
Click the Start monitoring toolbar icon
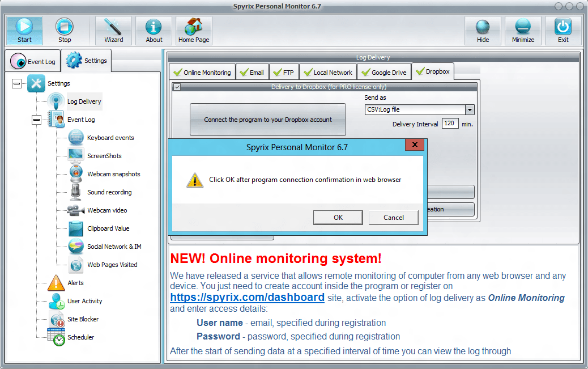tap(24, 31)
